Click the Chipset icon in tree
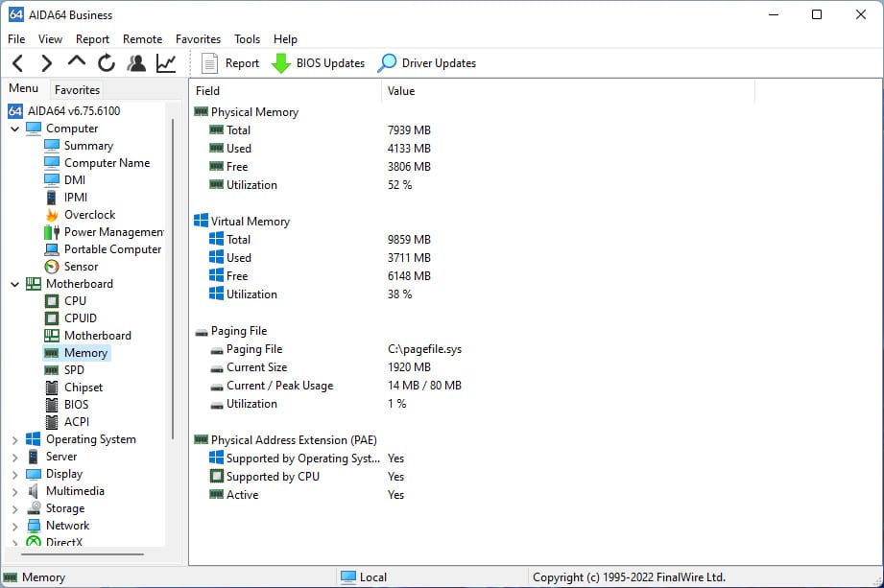The image size is (884, 588). coord(52,388)
